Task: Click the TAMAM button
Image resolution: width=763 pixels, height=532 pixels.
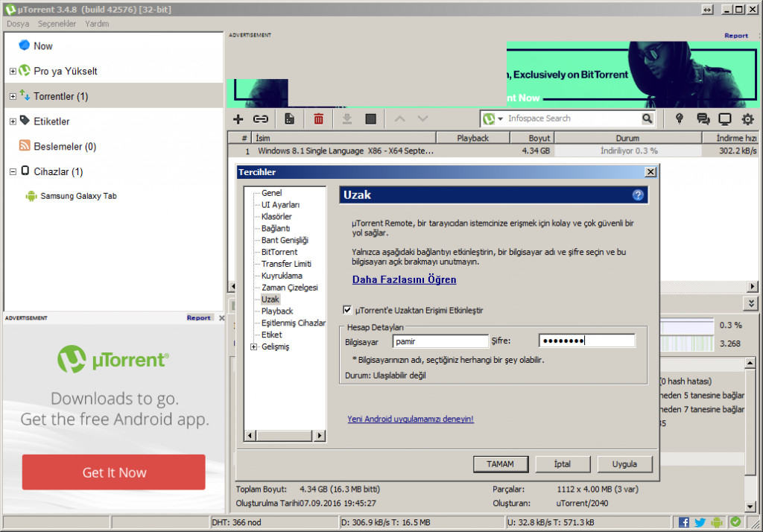Action: 500,464
